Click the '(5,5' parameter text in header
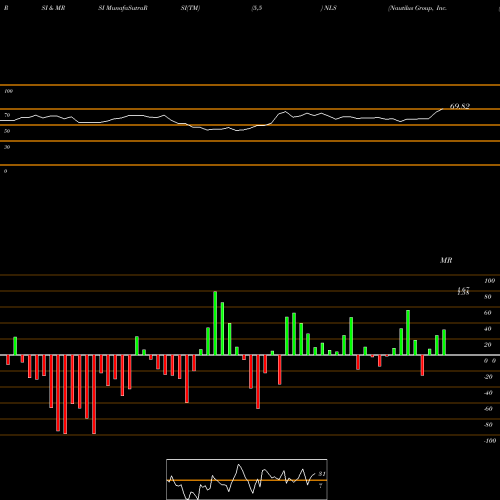 (x=257, y=8)
